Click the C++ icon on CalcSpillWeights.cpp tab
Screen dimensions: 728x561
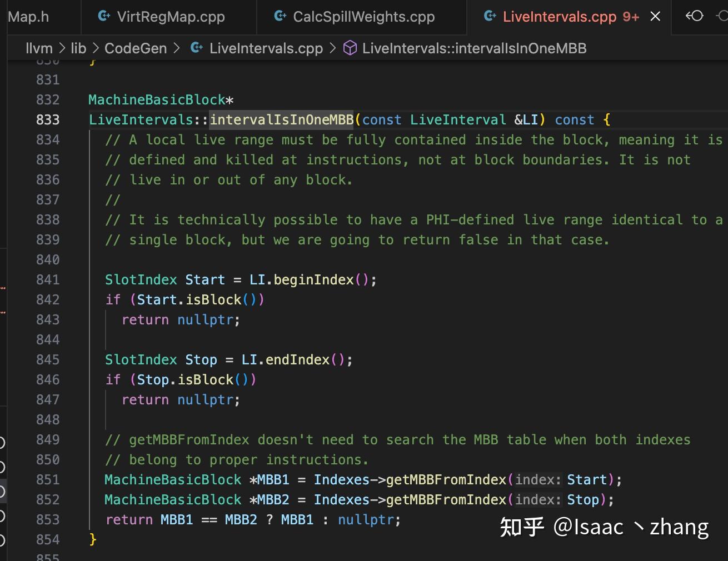point(280,16)
